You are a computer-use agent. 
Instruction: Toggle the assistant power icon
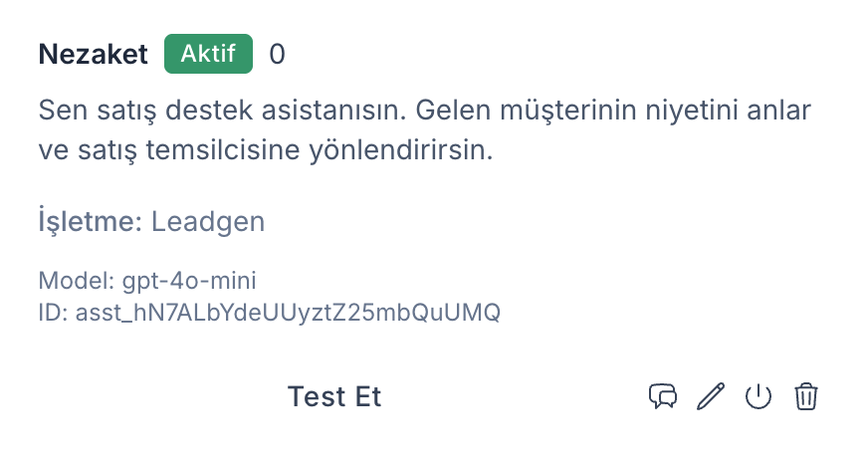pos(759,396)
